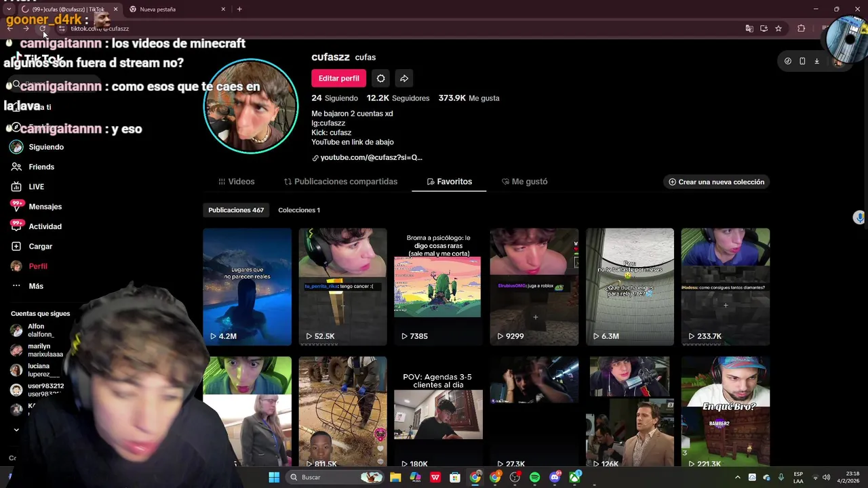Image resolution: width=868 pixels, height=488 pixels.
Task: Click the 24 Siguiendo count
Action: click(334, 98)
